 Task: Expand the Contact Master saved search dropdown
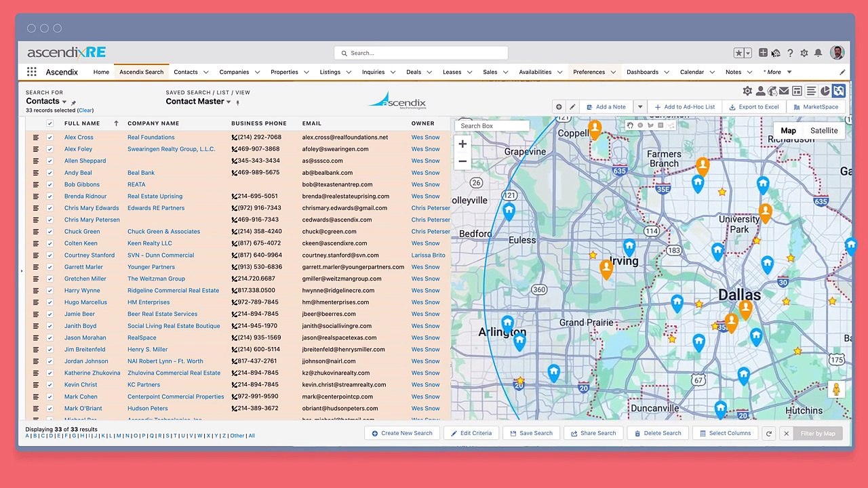coord(229,102)
